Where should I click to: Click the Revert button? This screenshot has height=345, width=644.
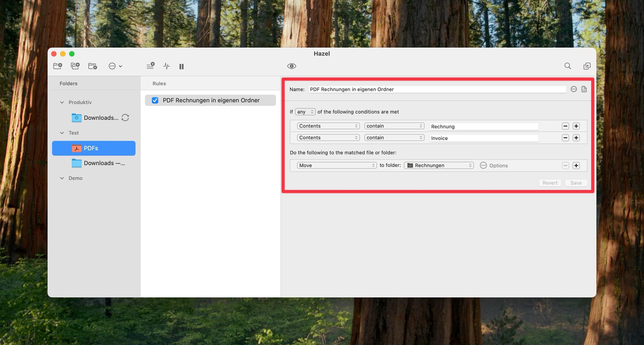[550, 183]
